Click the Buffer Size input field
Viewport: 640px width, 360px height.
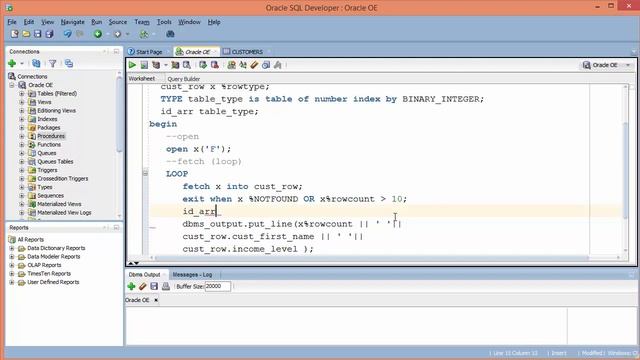pos(218,286)
